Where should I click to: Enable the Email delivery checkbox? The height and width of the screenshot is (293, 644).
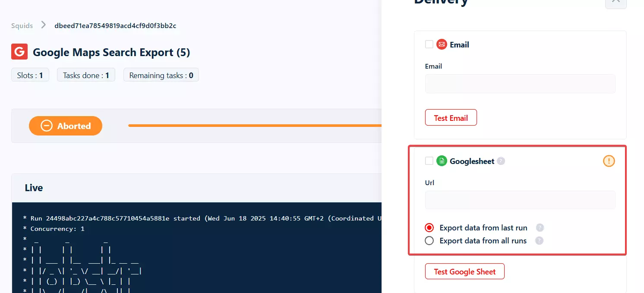coord(429,44)
